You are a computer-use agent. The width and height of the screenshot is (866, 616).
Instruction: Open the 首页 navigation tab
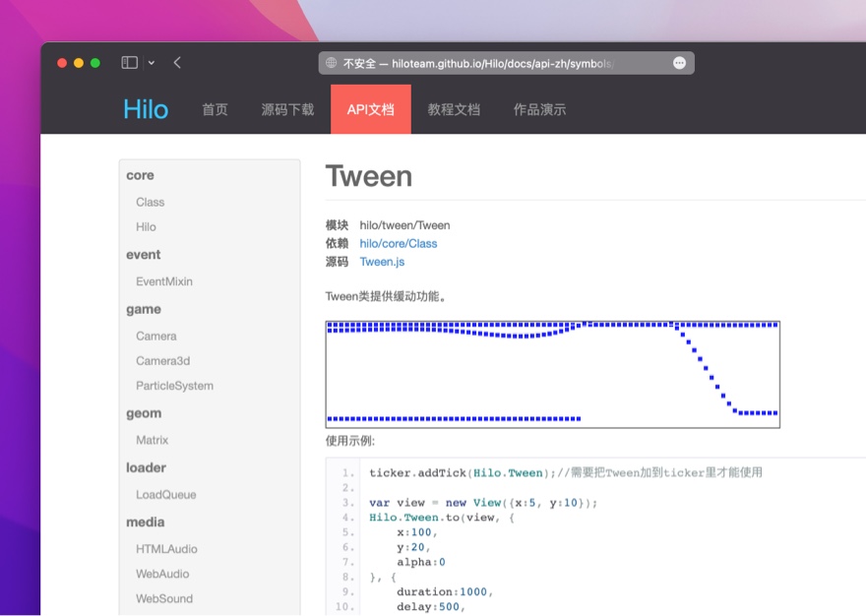pyautogui.click(x=215, y=109)
